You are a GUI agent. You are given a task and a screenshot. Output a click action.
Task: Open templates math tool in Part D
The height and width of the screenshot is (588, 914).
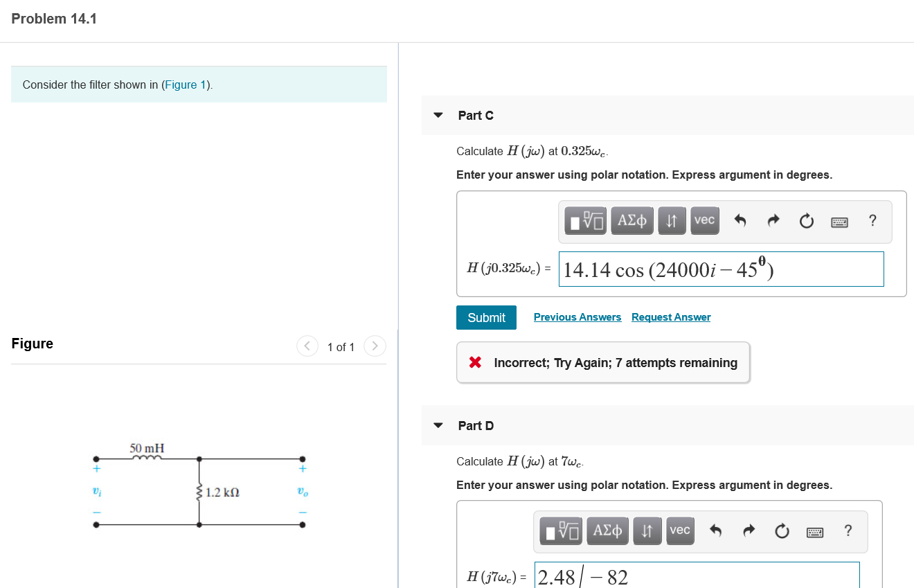(562, 531)
